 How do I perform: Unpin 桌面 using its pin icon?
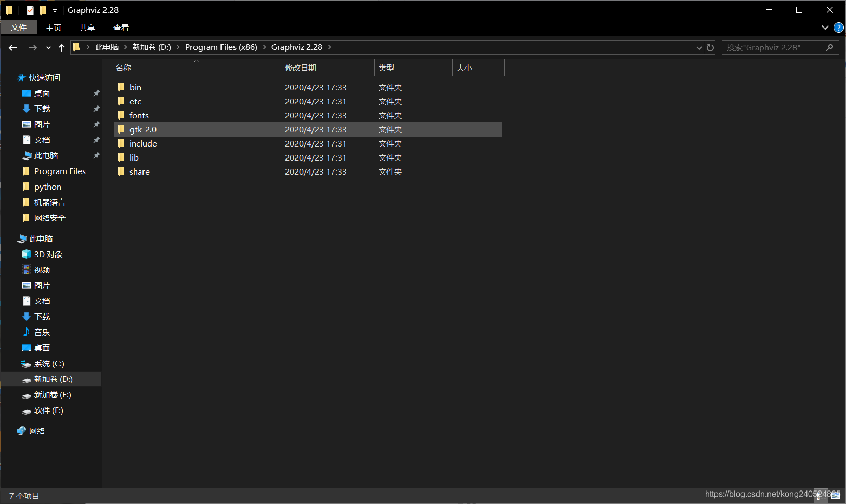pos(96,93)
